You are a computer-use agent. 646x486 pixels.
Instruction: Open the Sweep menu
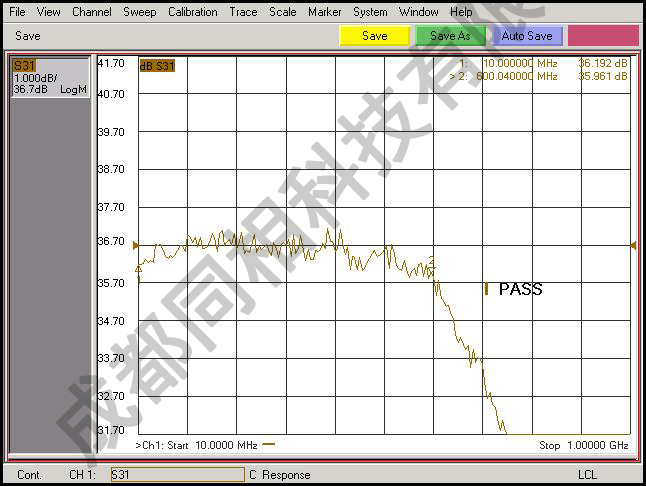(x=139, y=12)
